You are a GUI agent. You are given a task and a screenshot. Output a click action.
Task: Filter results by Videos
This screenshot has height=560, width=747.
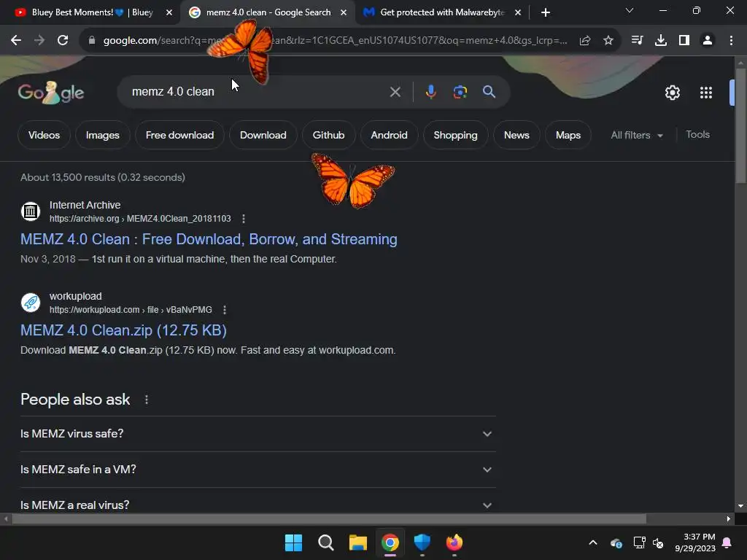[44, 135]
